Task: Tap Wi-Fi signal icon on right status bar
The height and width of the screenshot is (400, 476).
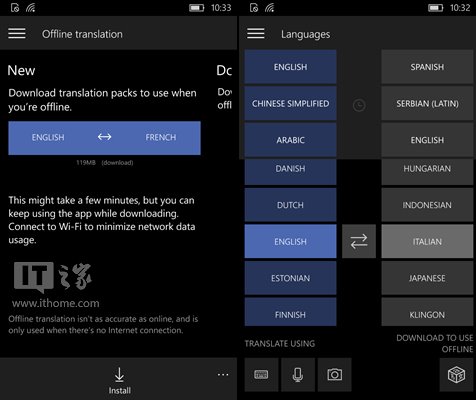Action: (x=270, y=7)
